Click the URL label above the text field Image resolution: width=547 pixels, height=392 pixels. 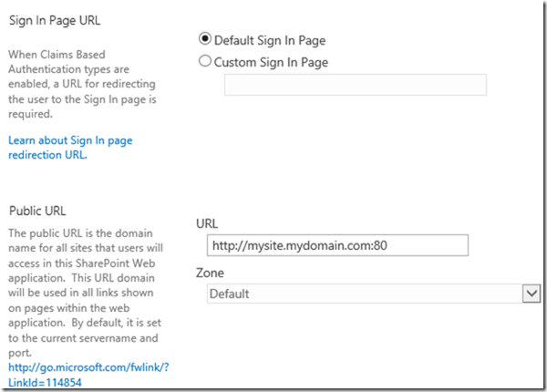pos(207,223)
